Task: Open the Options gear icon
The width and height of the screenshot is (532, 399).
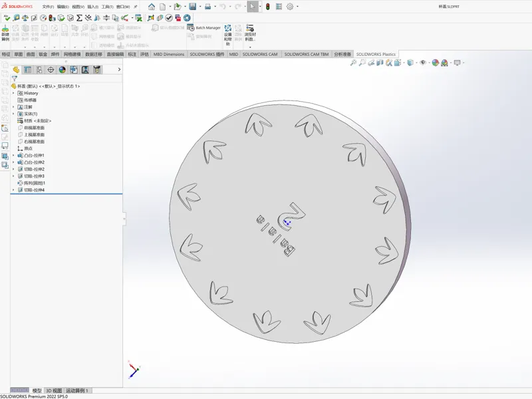Action: pyautogui.click(x=290, y=7)
